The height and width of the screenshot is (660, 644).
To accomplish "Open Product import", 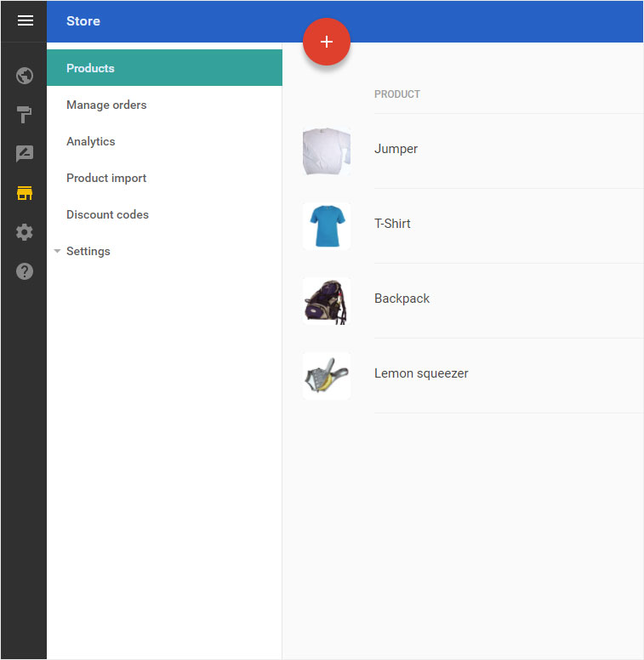I will coord(106,178).
